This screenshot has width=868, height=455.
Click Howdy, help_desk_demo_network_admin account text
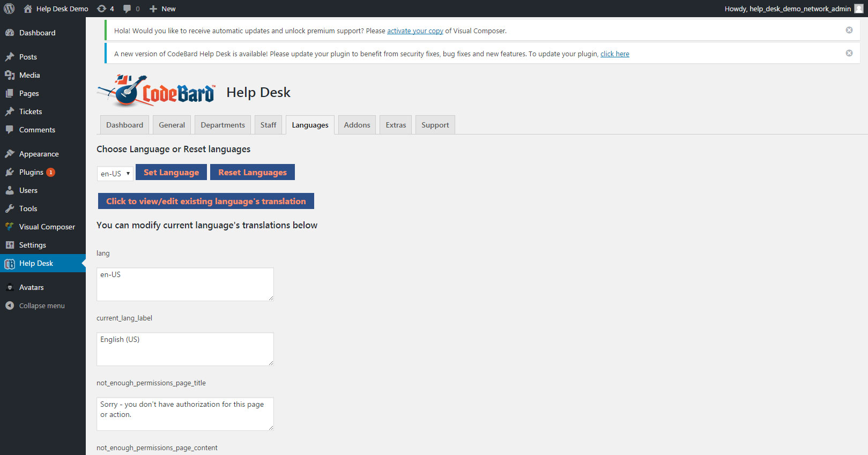pos(788,9)
